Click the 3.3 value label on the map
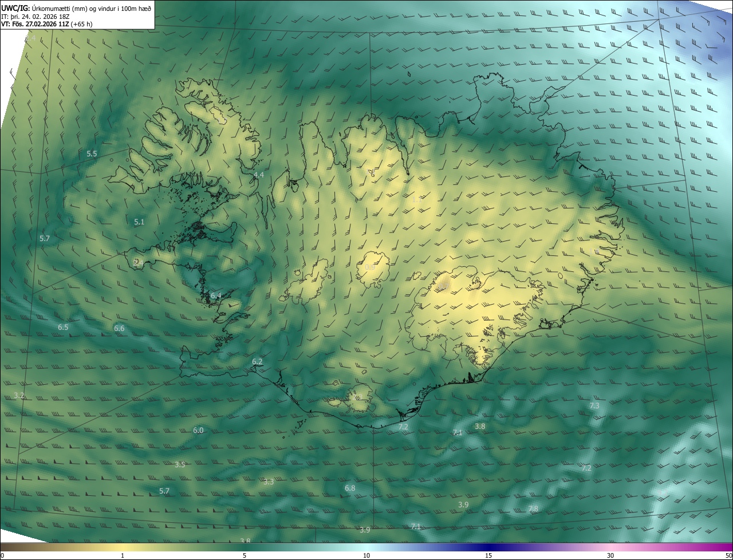 click(x=269, y=482)
